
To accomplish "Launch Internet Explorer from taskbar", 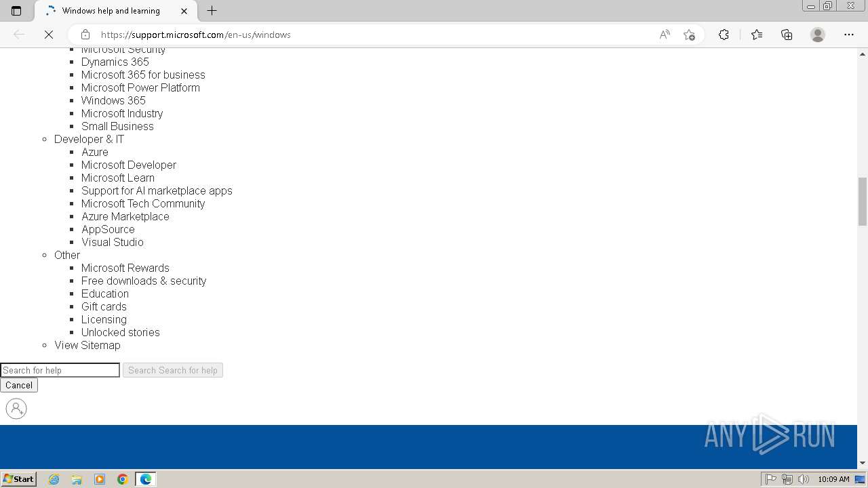I will pyautogui.click(x=54, y=479).
